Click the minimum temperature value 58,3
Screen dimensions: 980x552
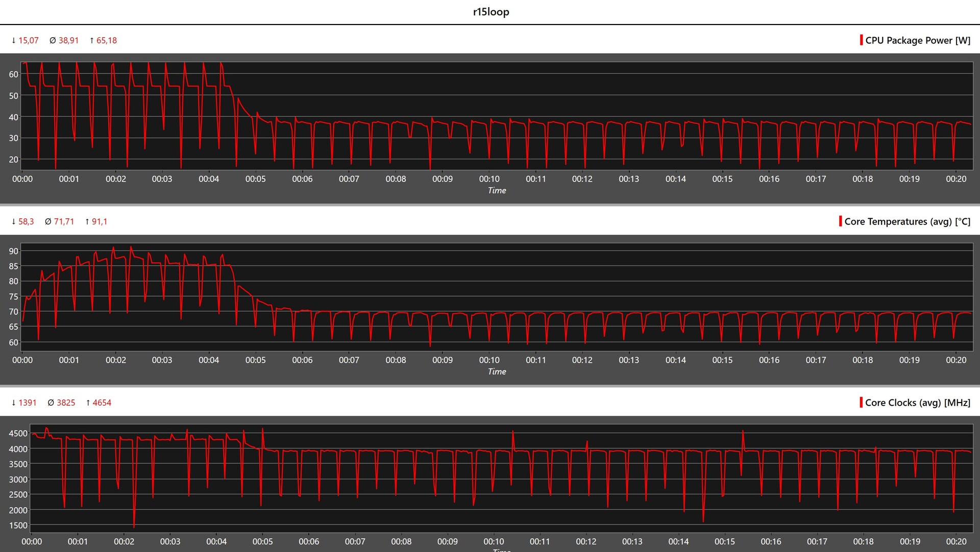pos(26,221)
